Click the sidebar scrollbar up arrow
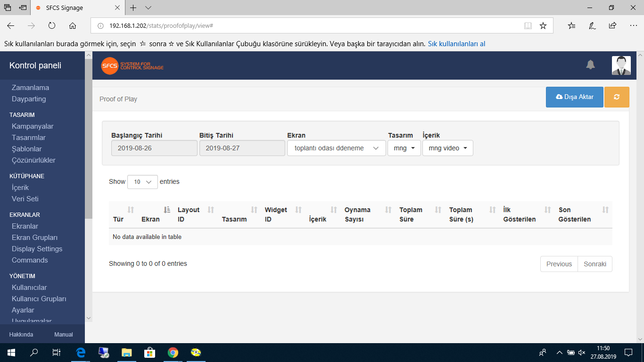 click(x=89, y=56)
